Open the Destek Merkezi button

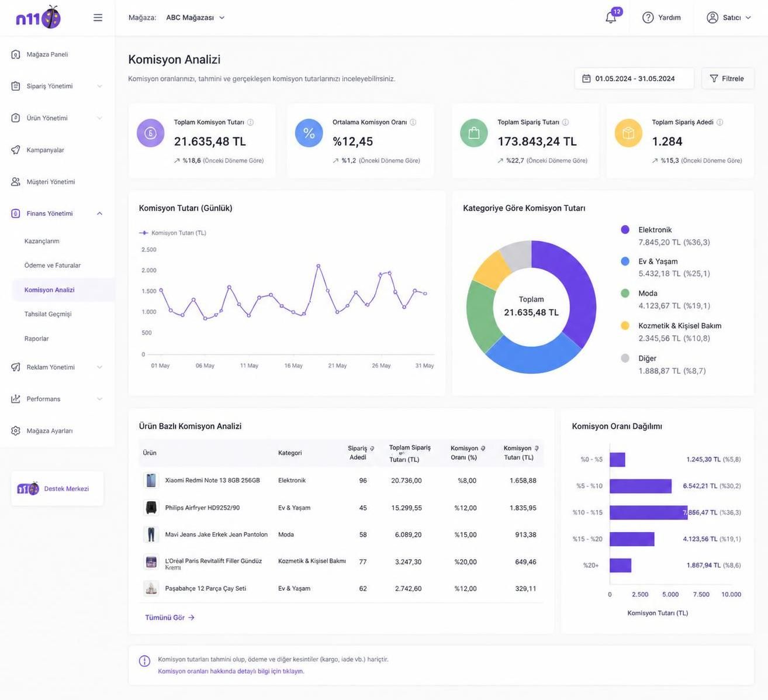click(57, 489)
